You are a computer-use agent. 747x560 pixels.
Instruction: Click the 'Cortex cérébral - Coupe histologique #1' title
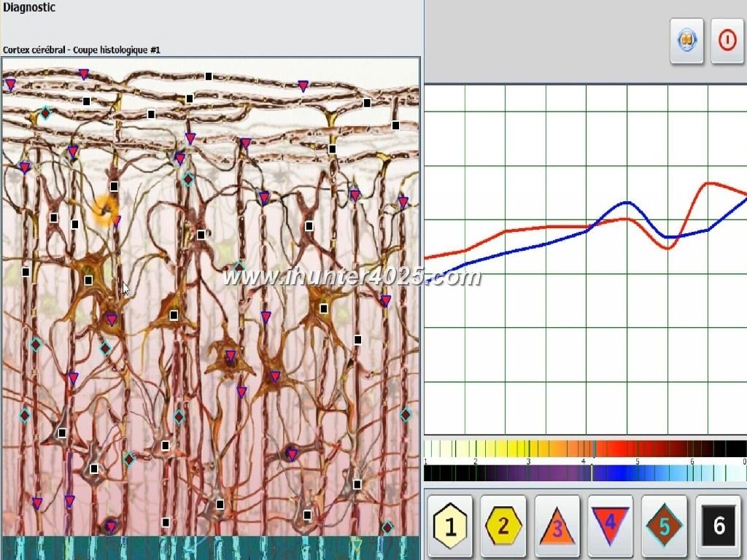82,50
